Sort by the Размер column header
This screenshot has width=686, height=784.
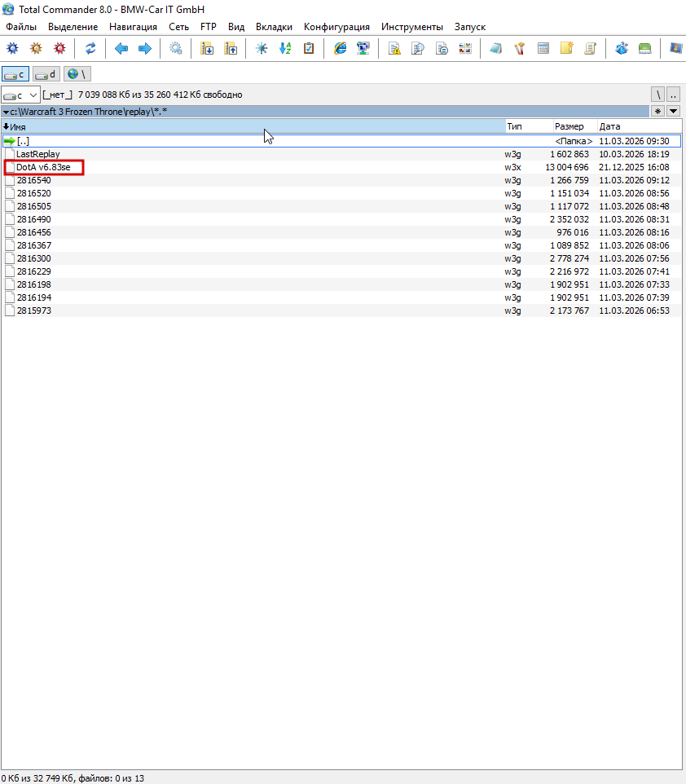click(575, 126)
